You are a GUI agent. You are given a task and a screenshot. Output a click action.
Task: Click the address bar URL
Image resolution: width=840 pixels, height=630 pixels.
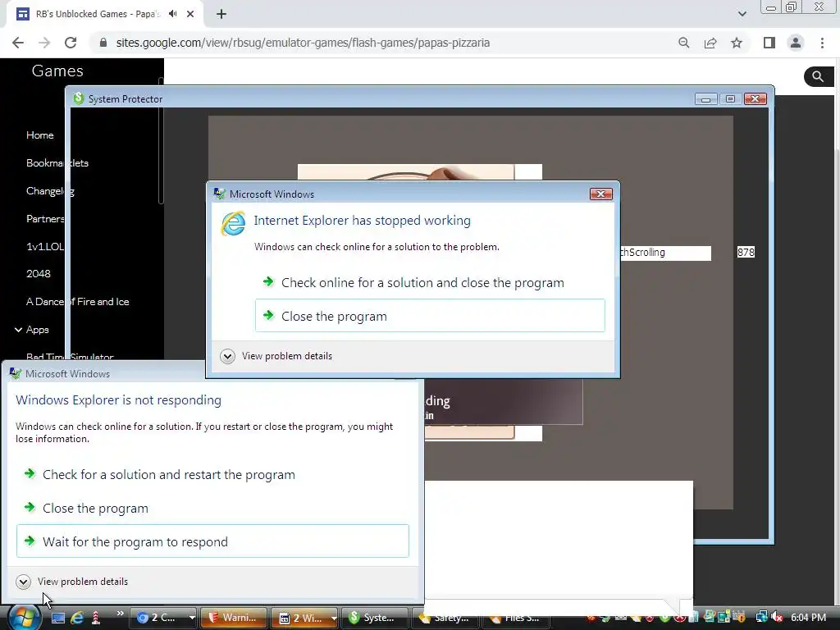[x=303, y=43]
